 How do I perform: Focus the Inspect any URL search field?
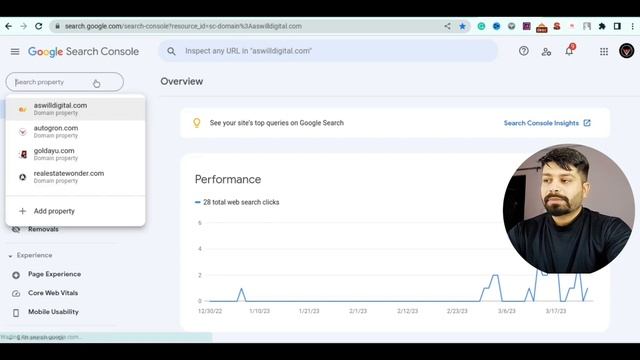(x=328, y=51)
